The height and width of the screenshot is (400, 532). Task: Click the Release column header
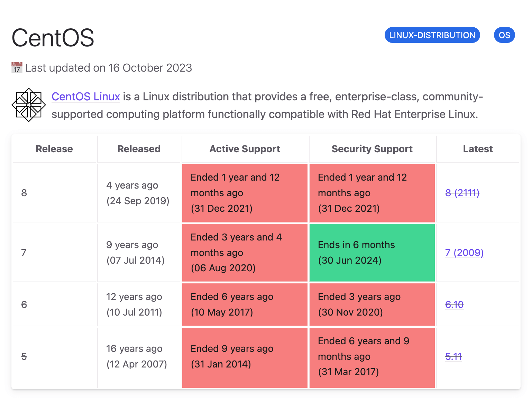tap(54, 149)
